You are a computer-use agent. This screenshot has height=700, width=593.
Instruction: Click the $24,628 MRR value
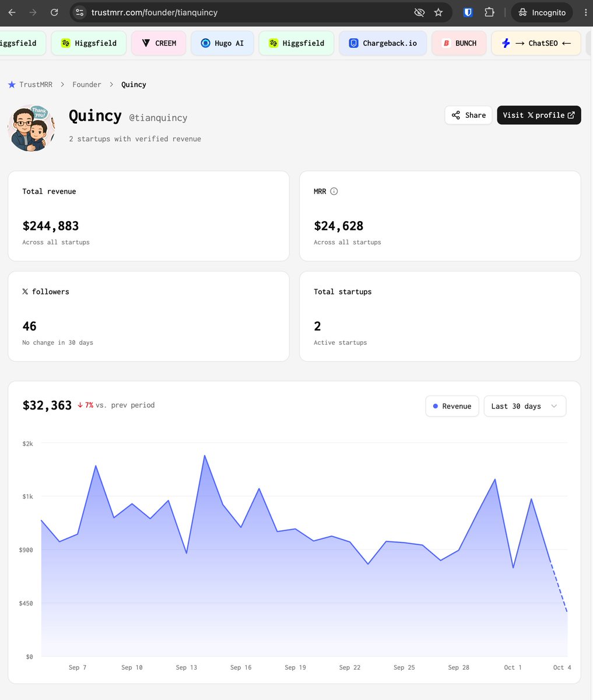pyautogui.click(x=339, y=226)
